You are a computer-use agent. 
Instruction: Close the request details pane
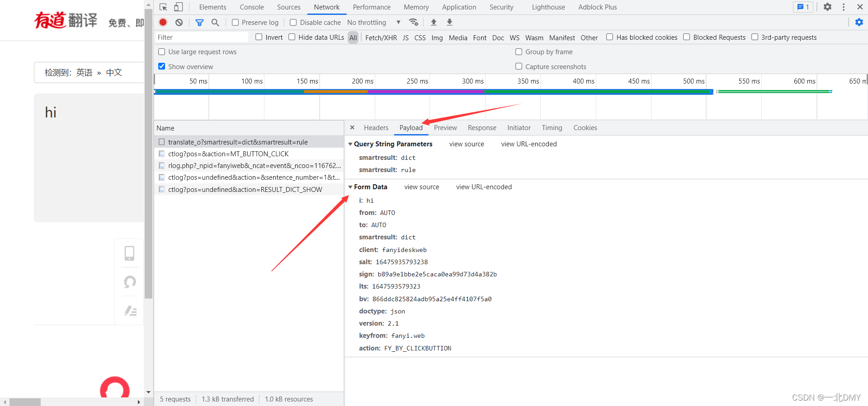point(352,128)
